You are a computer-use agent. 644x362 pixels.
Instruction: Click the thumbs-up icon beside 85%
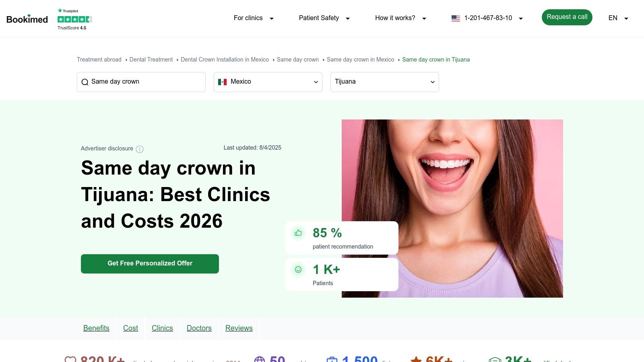tap(298, 233)
